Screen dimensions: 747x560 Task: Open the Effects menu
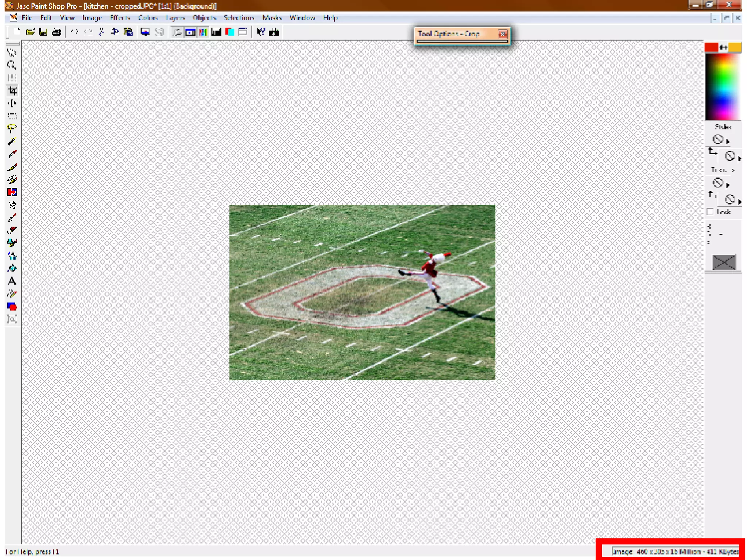click(x=120, y=17)
